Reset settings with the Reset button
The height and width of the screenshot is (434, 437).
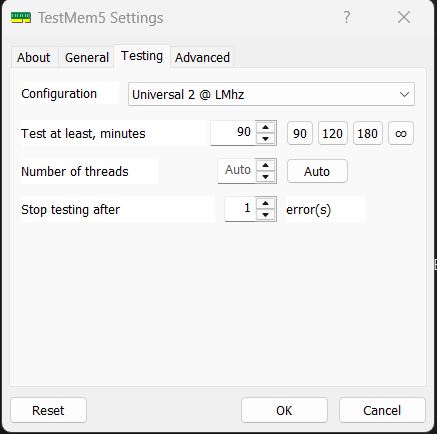pos(48,410)
